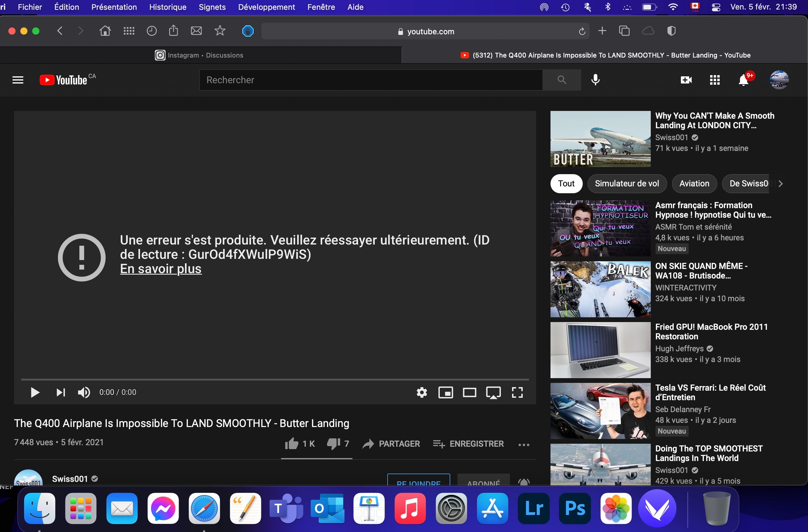The height and width of the screenshot is (532, 808).
Task: Click the voice search microphone icon
Action: [595, 80]
